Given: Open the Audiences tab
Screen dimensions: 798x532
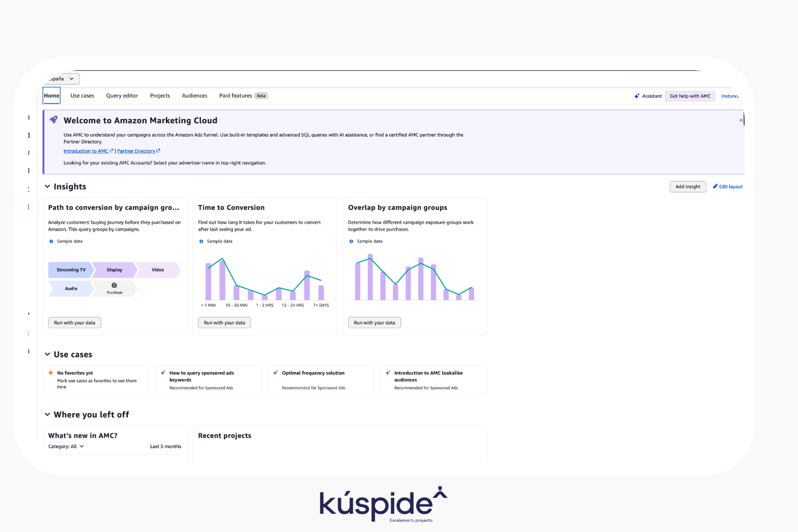Looking at the screenshot, I should click(x=194, y=96).
